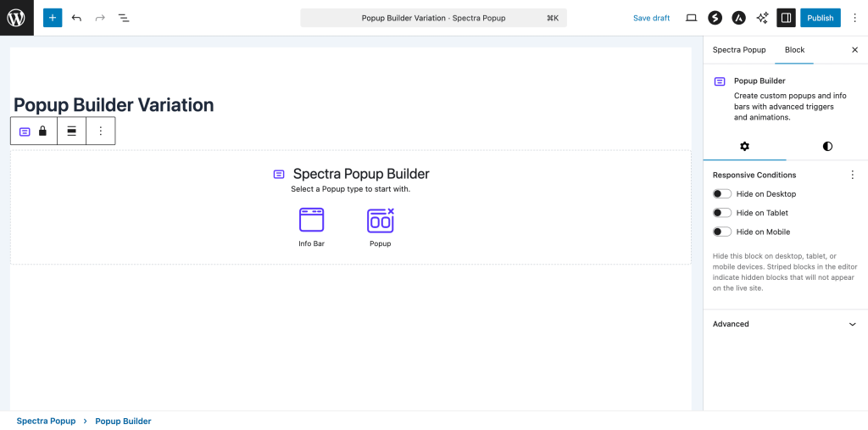Enable Hide on Tablet switch

(x=722, y=213)
